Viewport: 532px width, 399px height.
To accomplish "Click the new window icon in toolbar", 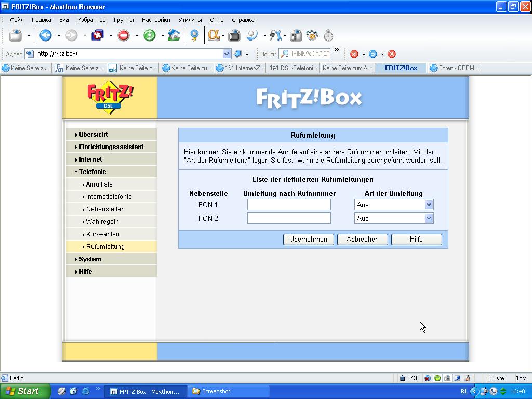I will [15, 35].
